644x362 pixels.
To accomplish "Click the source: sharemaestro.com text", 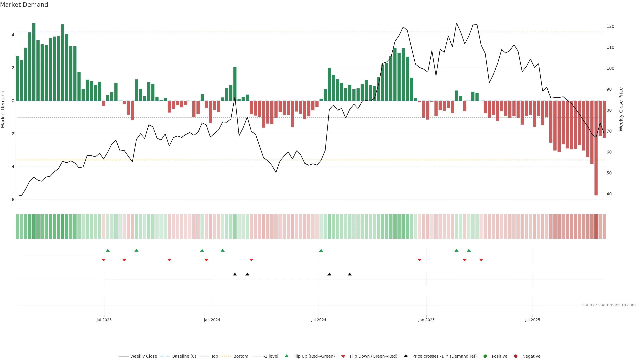I will tap(609, 305).
